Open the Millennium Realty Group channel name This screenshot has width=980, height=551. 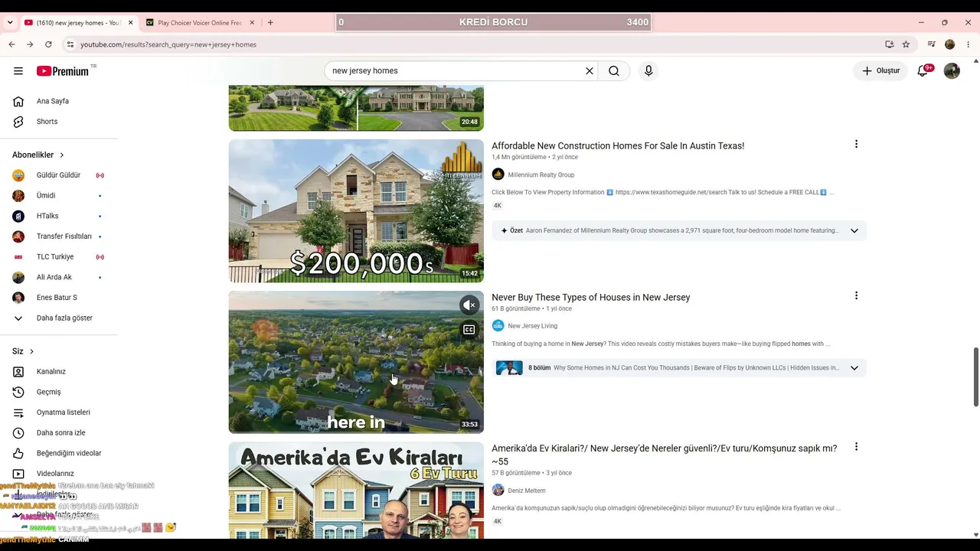pos(541,175)
